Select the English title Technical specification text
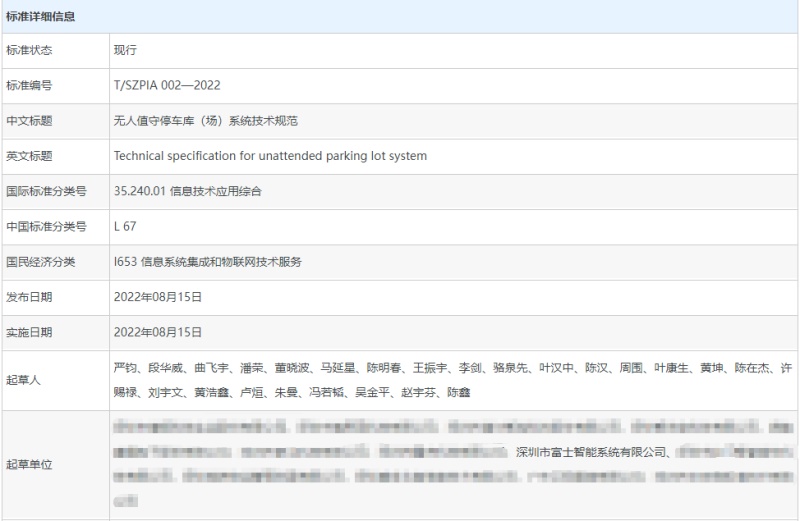Screen dimensions: 800x521 270,156
